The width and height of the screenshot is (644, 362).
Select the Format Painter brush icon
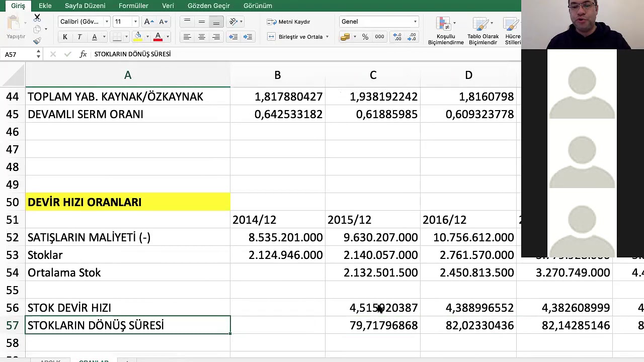tap(37, 41)
